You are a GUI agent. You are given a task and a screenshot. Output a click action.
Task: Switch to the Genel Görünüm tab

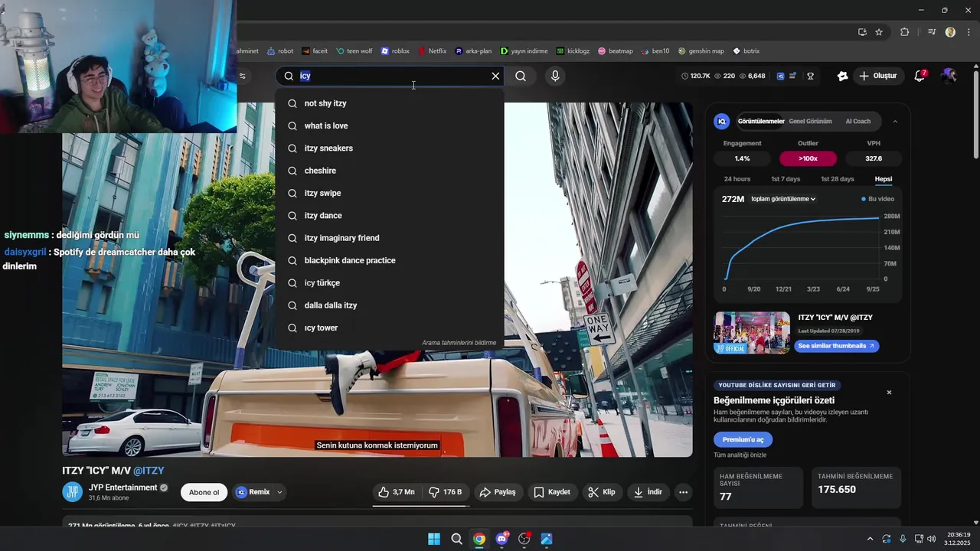point(810,121)
